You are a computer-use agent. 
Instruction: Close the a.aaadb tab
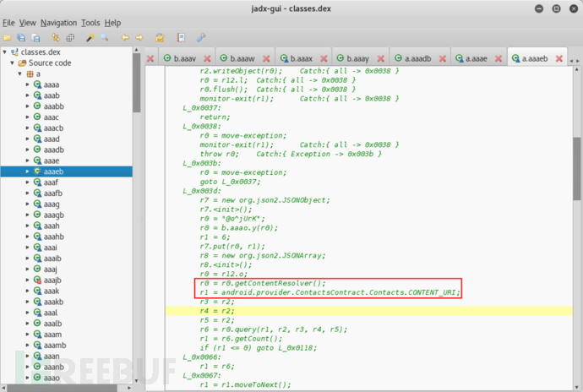point(442,58)
